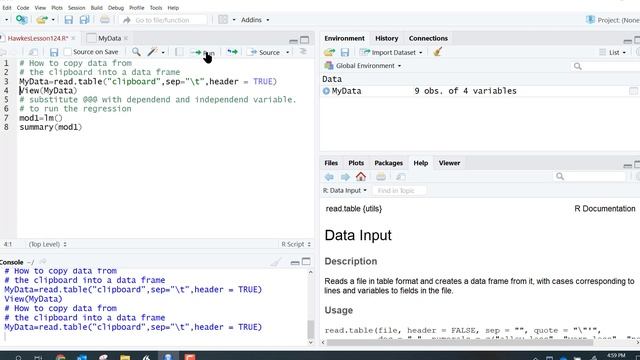Screen dimensions: 640x360
Task: Go back in Help pane
Action: (329, 177)
